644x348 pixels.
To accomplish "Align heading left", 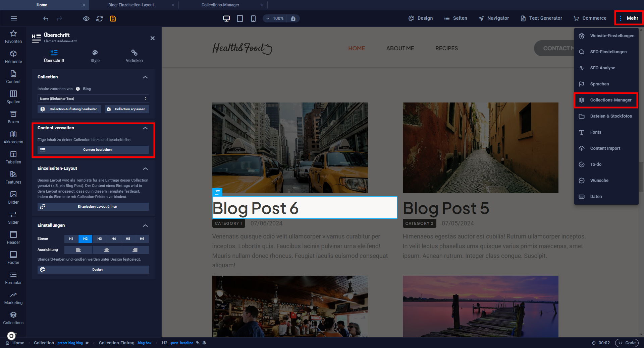I will pyautogui.click(x=78, y=250).
